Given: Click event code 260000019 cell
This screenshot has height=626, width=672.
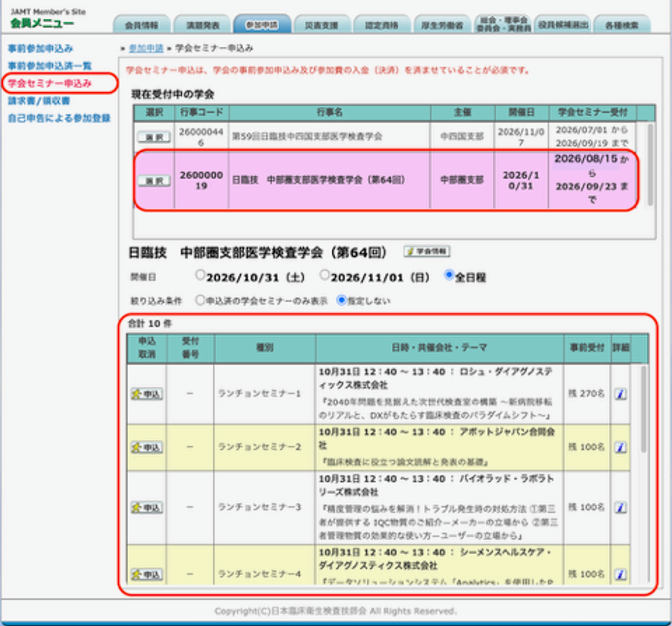Looking at the screenshot, I should (x=201, y=180).
